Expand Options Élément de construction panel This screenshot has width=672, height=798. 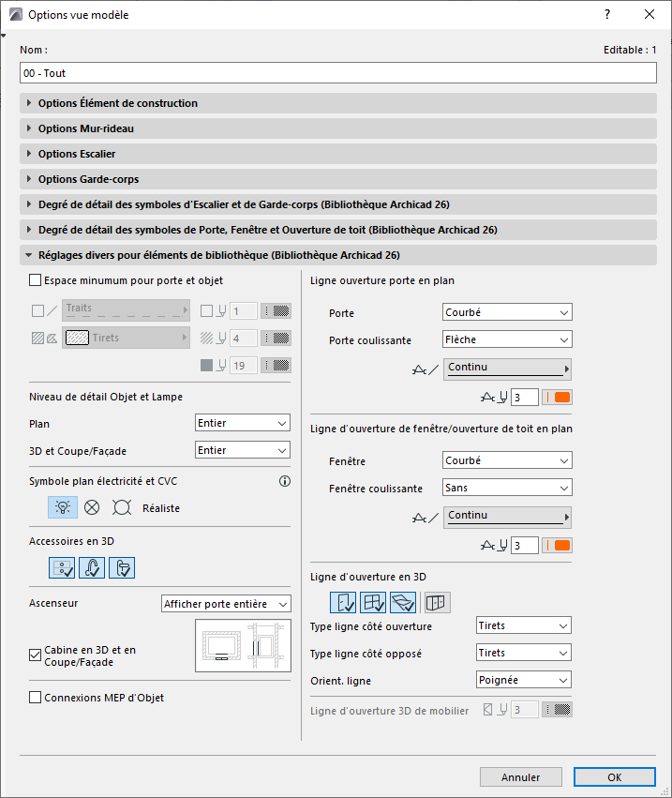click(x=338, y=103)
